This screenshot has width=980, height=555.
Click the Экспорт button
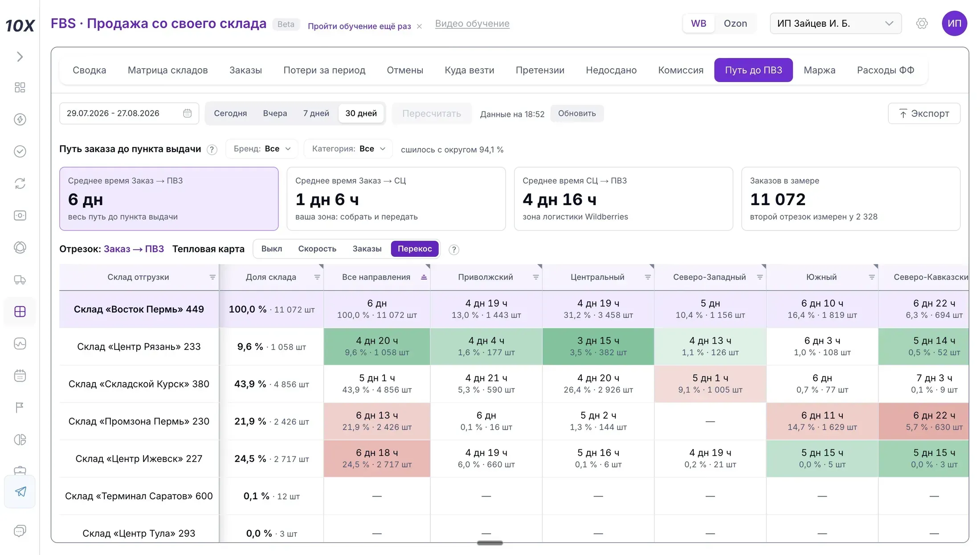tap(924, 114)
